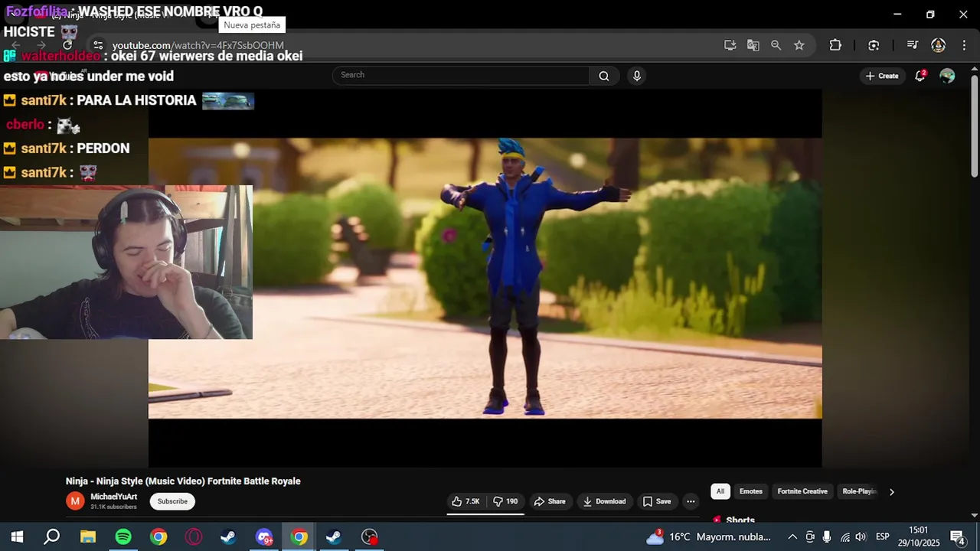Save the video to playlist
The height and width of the screenshot is (551, 980).
[x=656, y=501]
